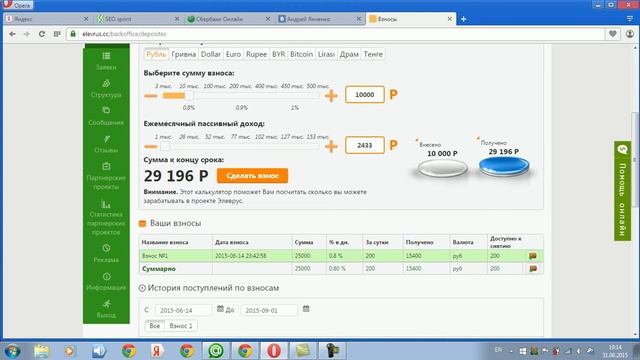Open the Speed Dial grid icon
Image resolution: width=640 pixels, height=360 pixels.
[57, 34]
